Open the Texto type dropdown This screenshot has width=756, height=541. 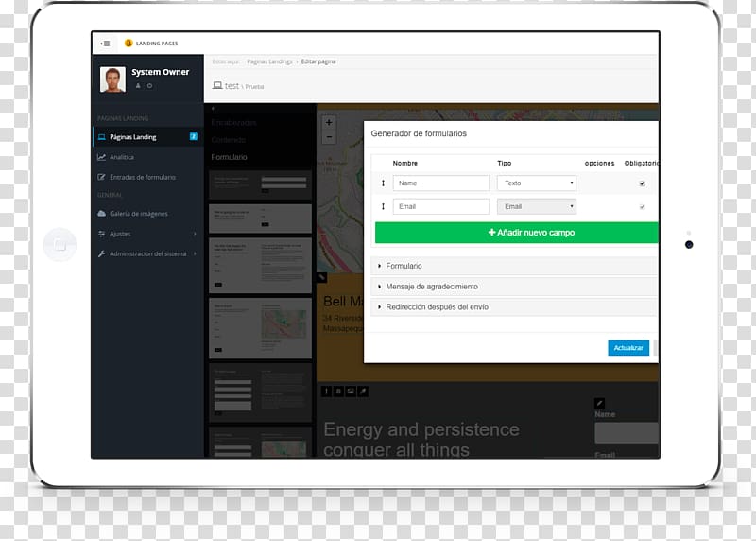pyautogui.click(x=537, y=183)
